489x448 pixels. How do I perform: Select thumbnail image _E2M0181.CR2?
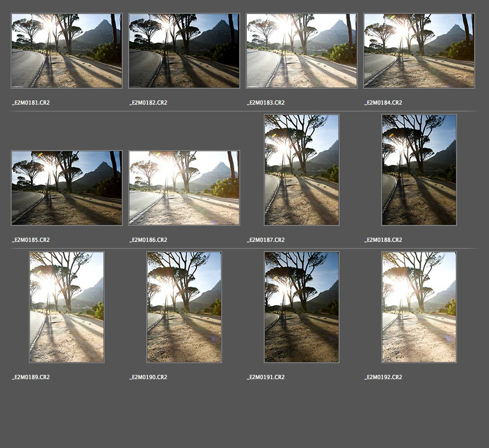[x=67, y=51]
